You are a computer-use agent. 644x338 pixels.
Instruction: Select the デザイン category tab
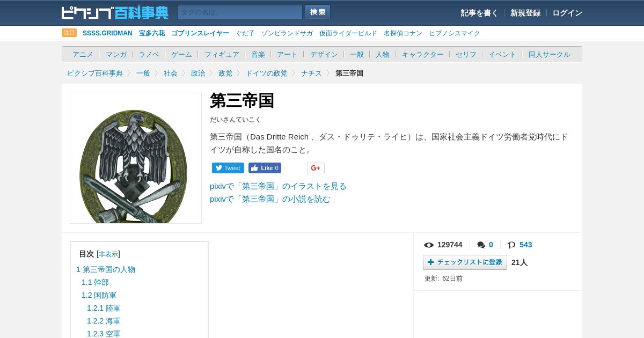click(324, 54)
